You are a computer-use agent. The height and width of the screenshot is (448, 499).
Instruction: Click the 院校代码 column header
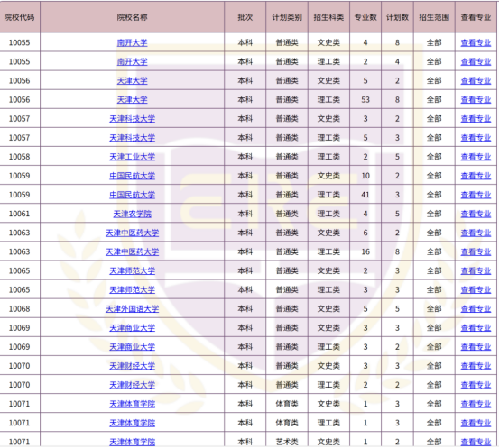20,17
